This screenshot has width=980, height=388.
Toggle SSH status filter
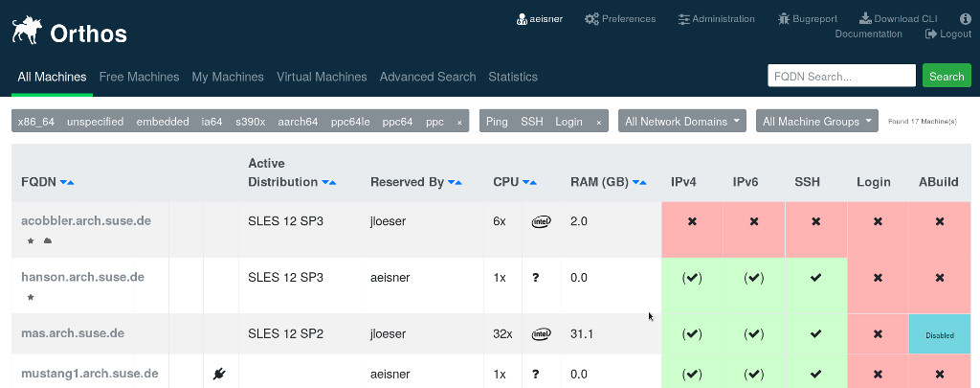532,122
